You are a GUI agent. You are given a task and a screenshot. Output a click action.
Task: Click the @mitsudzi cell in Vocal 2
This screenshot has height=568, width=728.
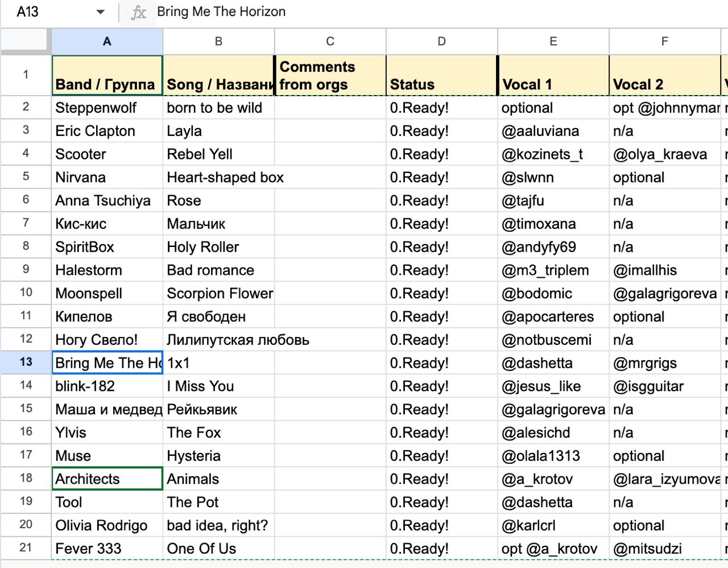pyautogui.click(x=663, y=549)
